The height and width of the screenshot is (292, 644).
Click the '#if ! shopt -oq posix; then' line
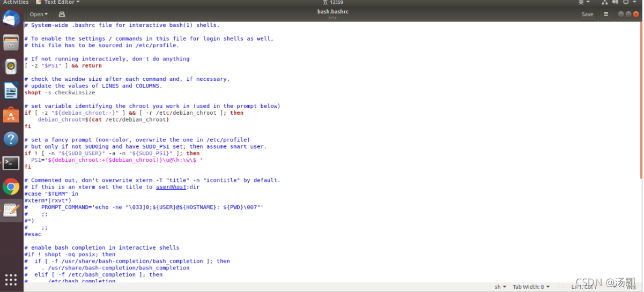point(70,254)
